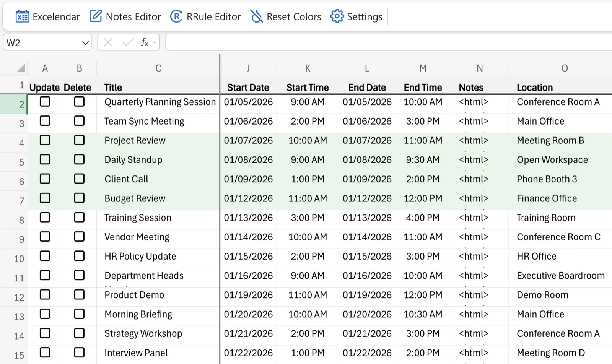Open the Settings gear icon

click(337, 16)
